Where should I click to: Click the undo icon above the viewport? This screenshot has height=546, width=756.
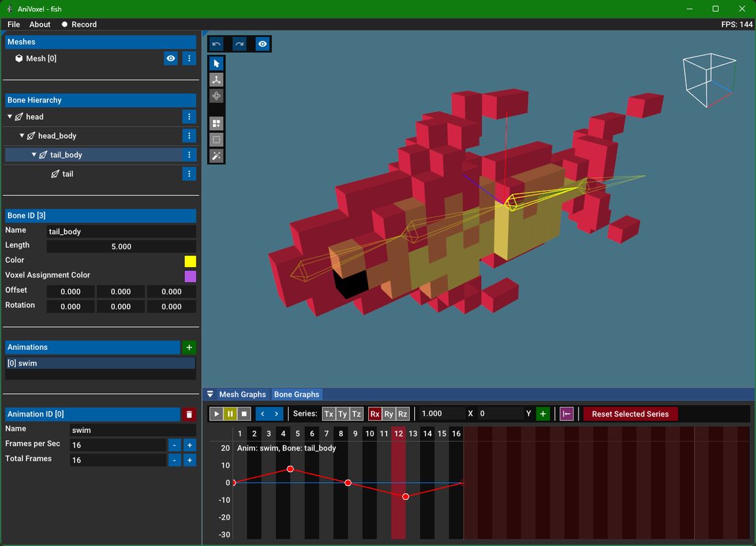coord(217,43)
